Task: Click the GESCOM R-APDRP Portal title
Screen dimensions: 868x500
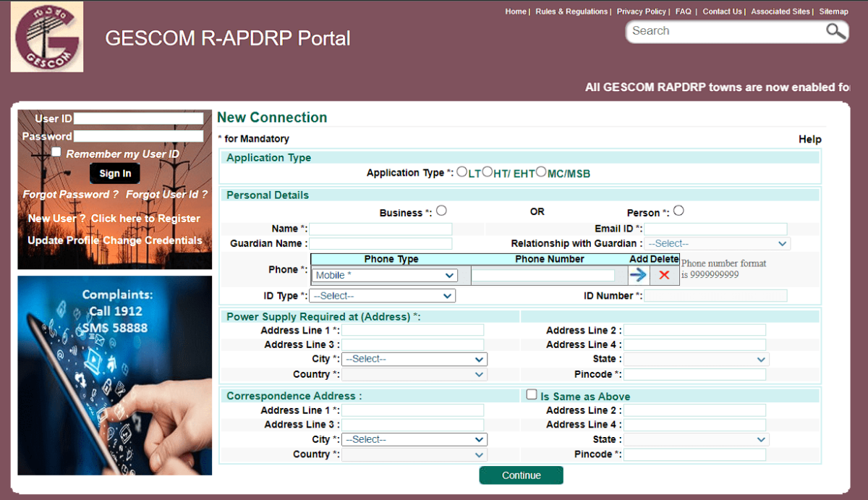Action: coord(227,38)
